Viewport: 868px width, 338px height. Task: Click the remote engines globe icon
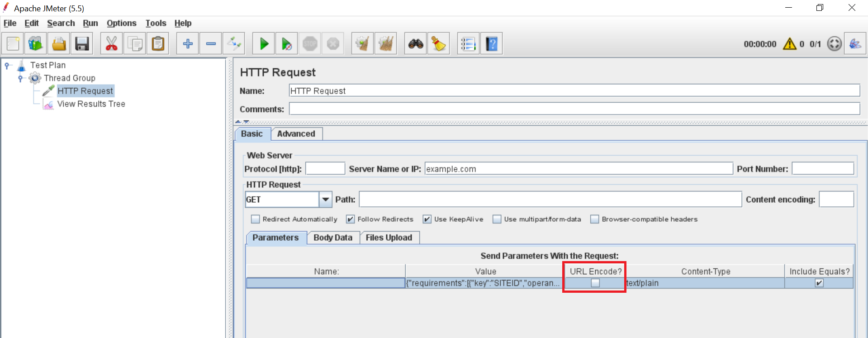tap(835, 44)
